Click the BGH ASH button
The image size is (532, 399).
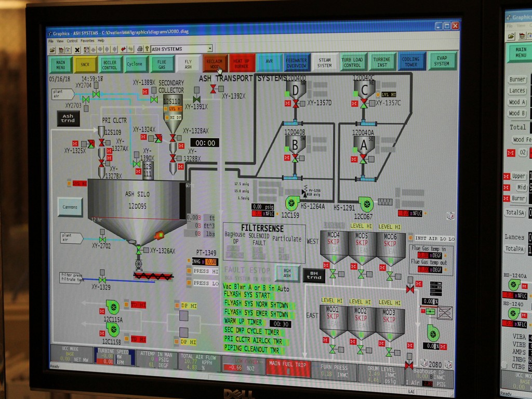pos(287,273)
